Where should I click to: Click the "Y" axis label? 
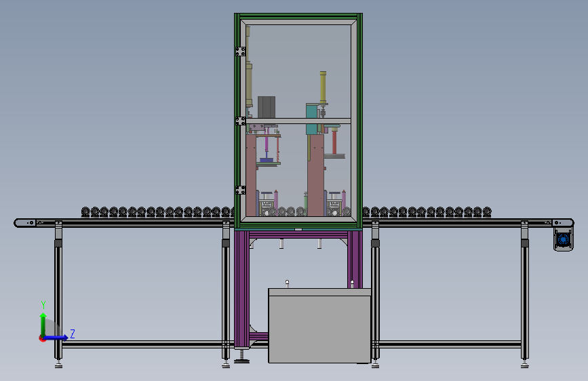pos(43,305)
